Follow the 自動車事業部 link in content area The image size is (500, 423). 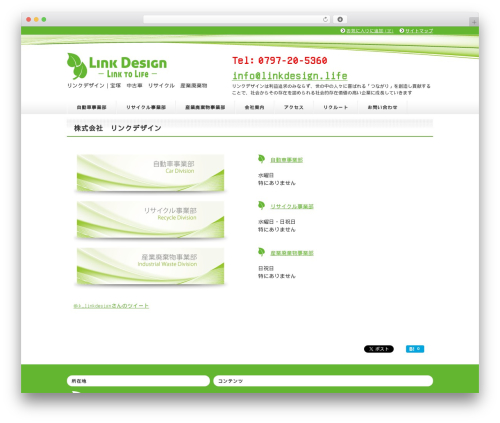(286, 160)
